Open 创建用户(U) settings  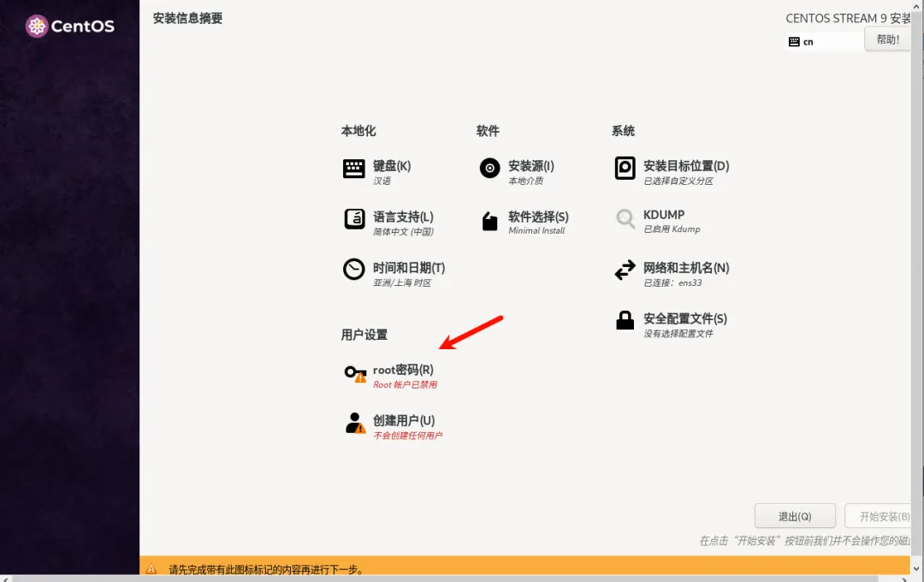click(404, 420)
